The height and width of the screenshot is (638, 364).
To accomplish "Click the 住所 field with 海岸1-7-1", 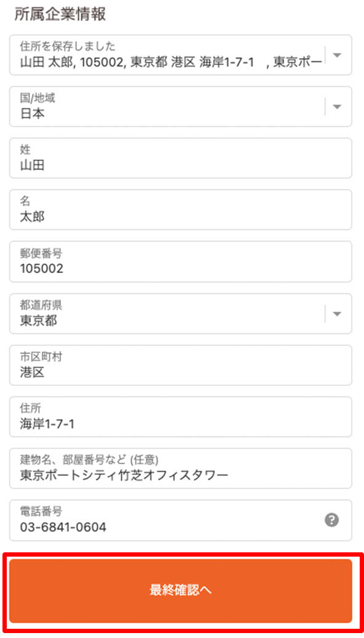I will (x=180, y=417).
